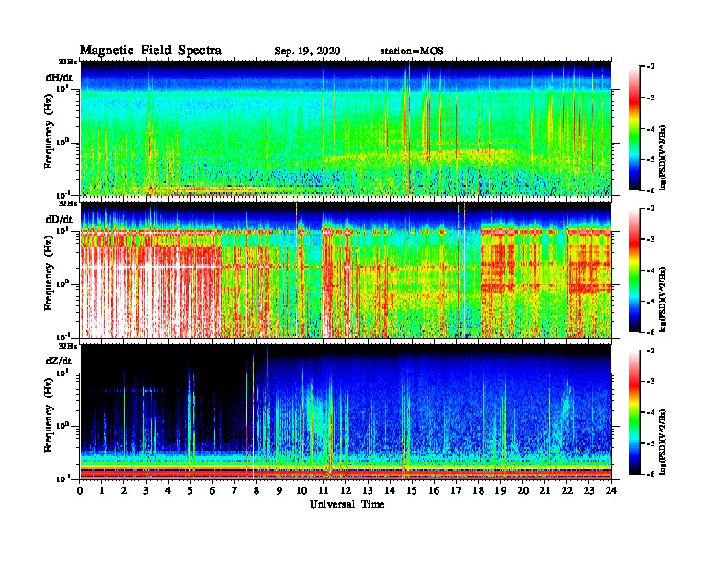Click the color bar beside the dH/dt spectrogram
The width and height of the screenshot is (728, 563).
[634, 129]
